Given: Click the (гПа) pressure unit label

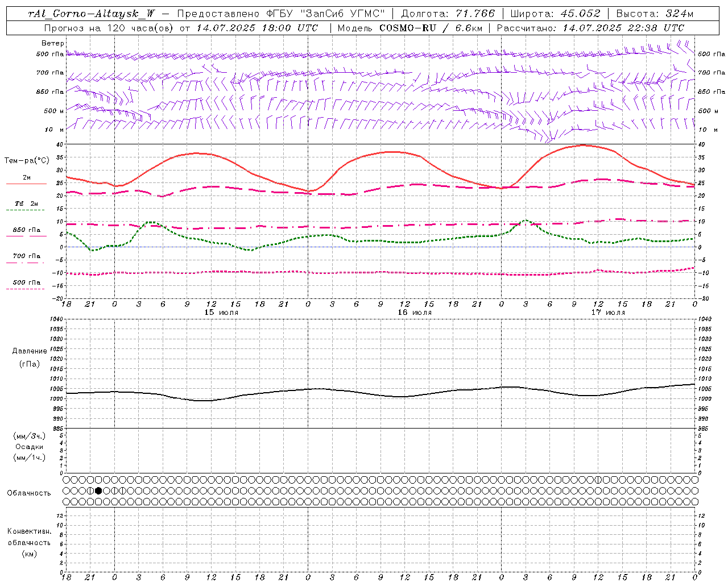Looking at the screenshot, I should point(29,364).
